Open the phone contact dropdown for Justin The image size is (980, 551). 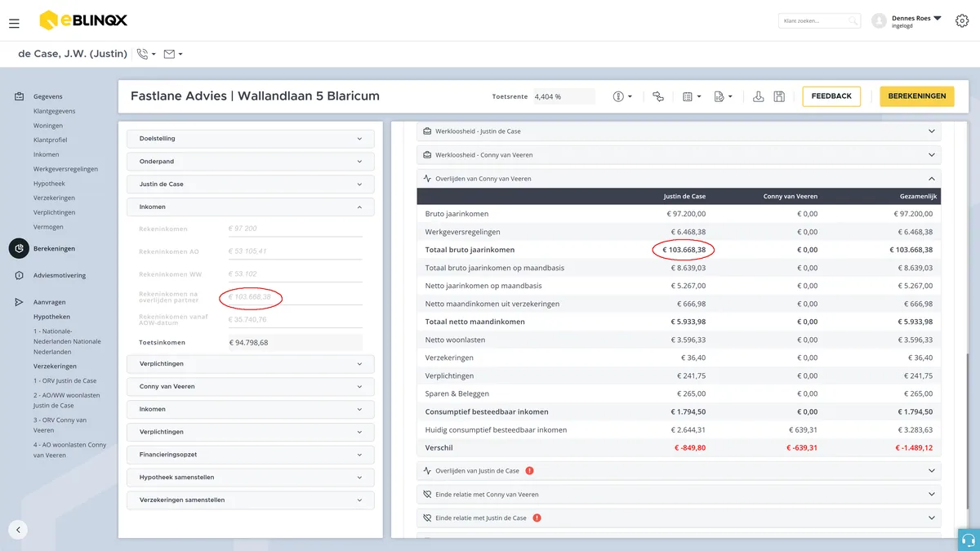(146, 54)
